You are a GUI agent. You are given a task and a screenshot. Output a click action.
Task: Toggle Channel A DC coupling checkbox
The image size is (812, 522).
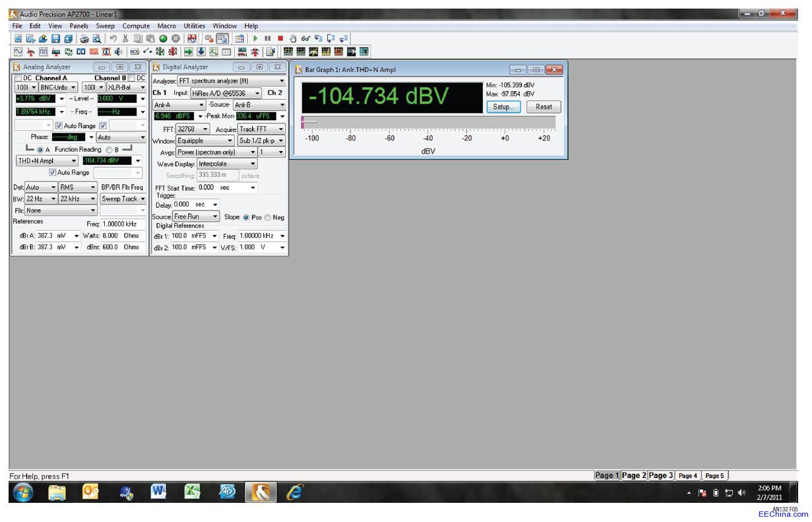pyautogui.click(x=18, y=78)
